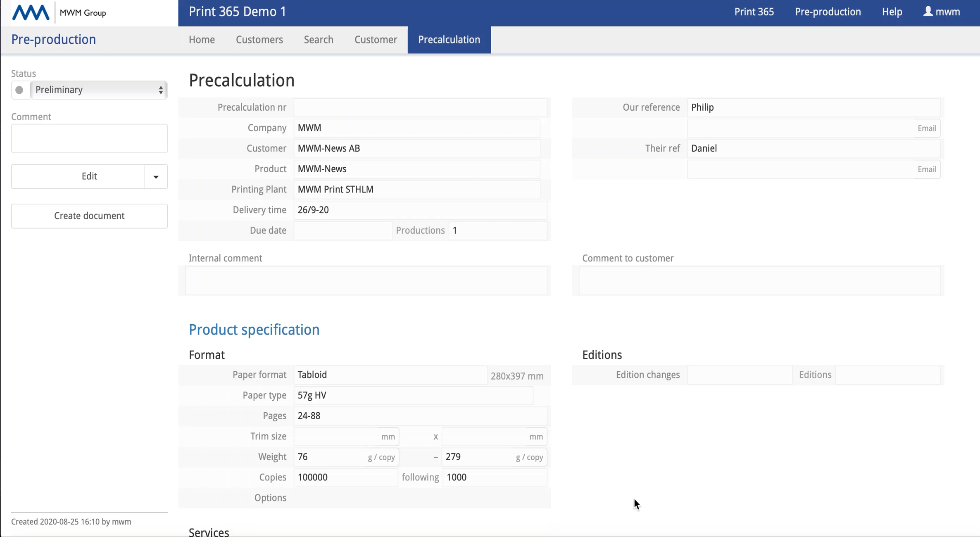Click the Their ref field Daniel

(814, 149)
